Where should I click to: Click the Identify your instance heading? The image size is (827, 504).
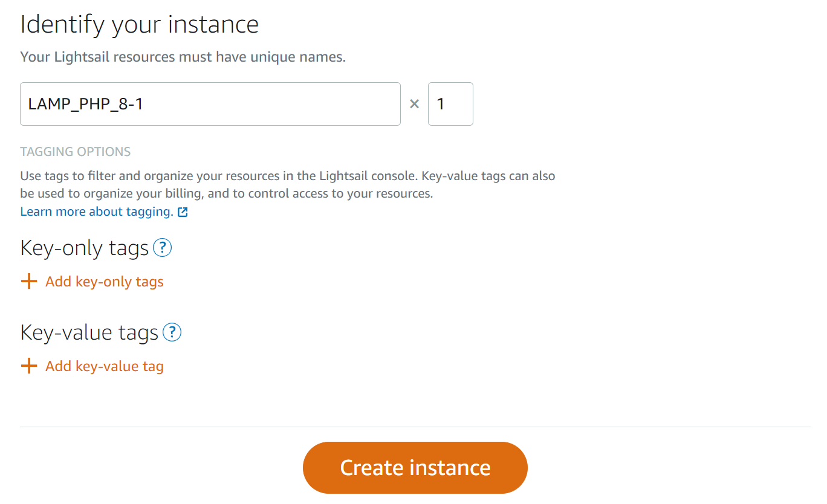[x=140, y=25]
